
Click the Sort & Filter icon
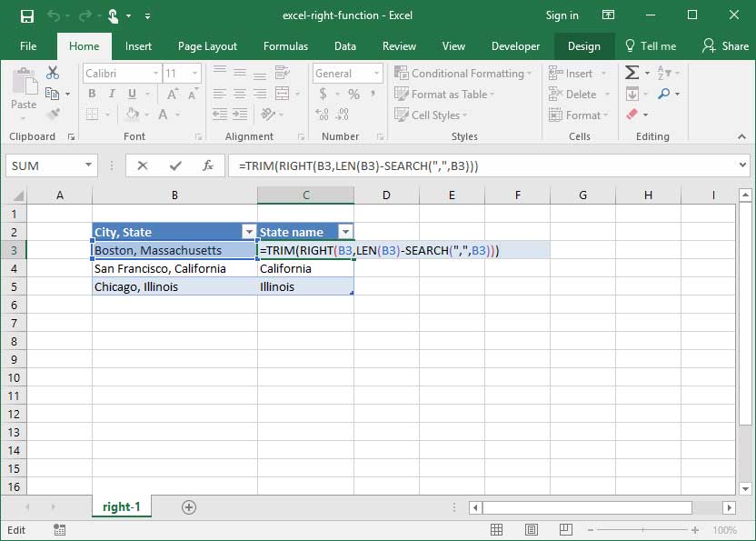coord(663,73)
